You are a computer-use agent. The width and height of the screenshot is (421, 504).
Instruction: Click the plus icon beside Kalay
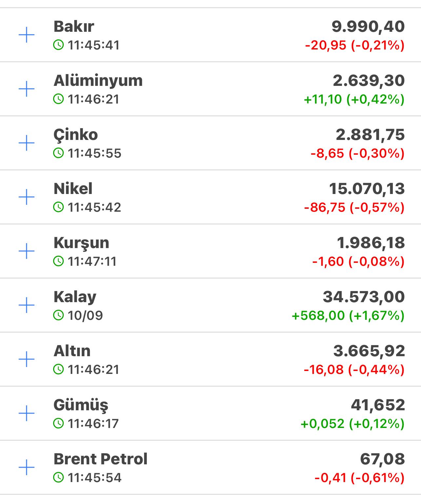click(x=27, y=305)
